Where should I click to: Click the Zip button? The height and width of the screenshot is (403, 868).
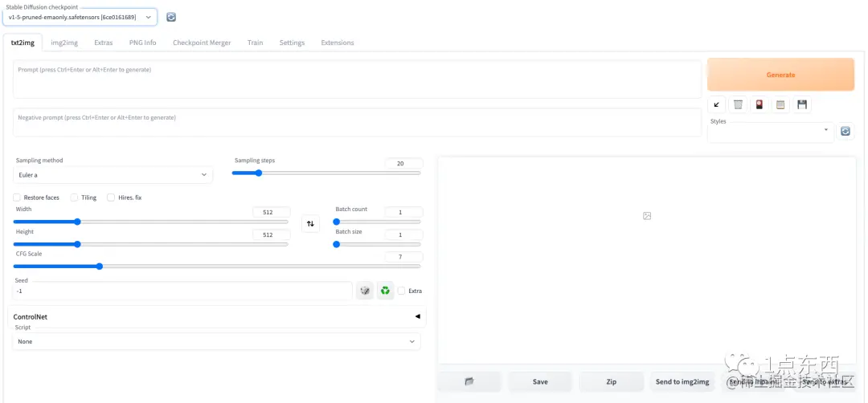click(x=611, y=381)
